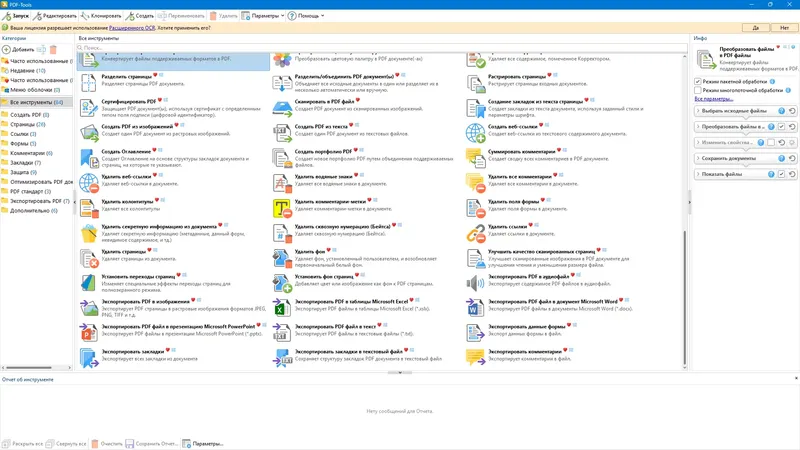
Task: Select the Microsoft Word export icon
Action: coord(475,308)
